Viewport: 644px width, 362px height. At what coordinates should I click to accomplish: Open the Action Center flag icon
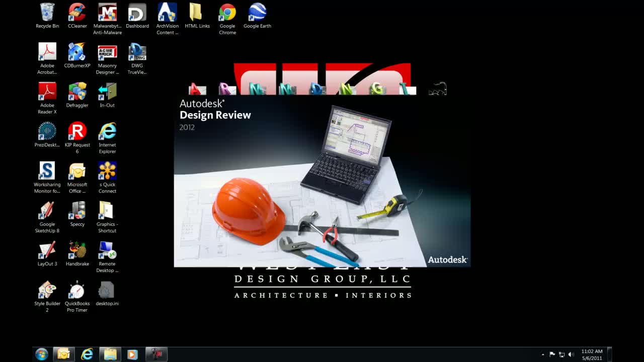point(552,354)
